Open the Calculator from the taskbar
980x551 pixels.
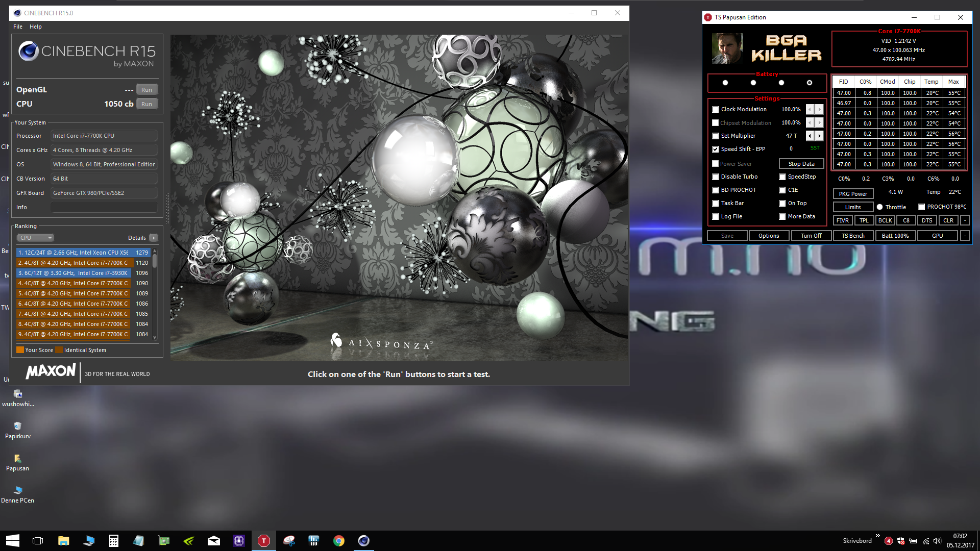(114, 541)
